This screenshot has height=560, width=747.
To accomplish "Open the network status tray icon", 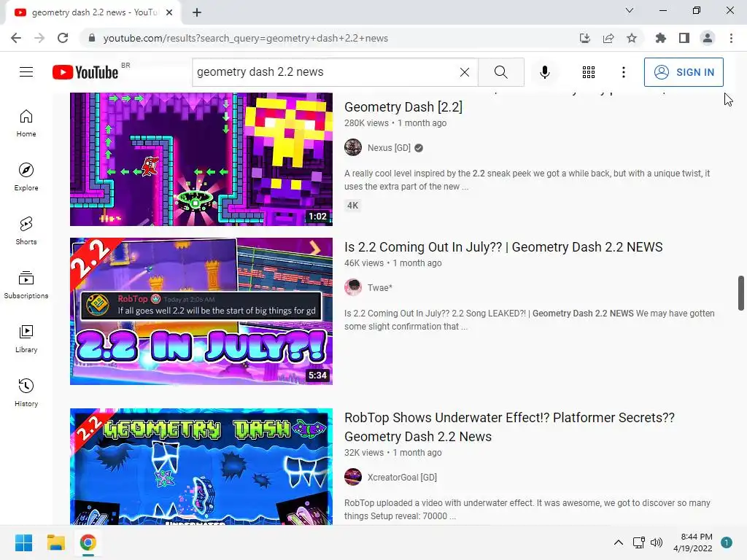I will pos(638,542).
